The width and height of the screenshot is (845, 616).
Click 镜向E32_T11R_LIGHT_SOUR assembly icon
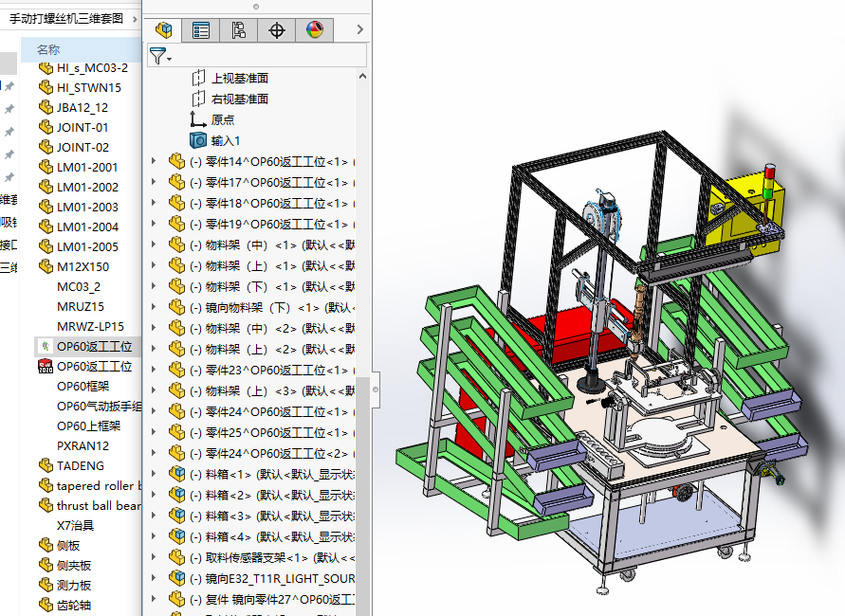point(176,578)
